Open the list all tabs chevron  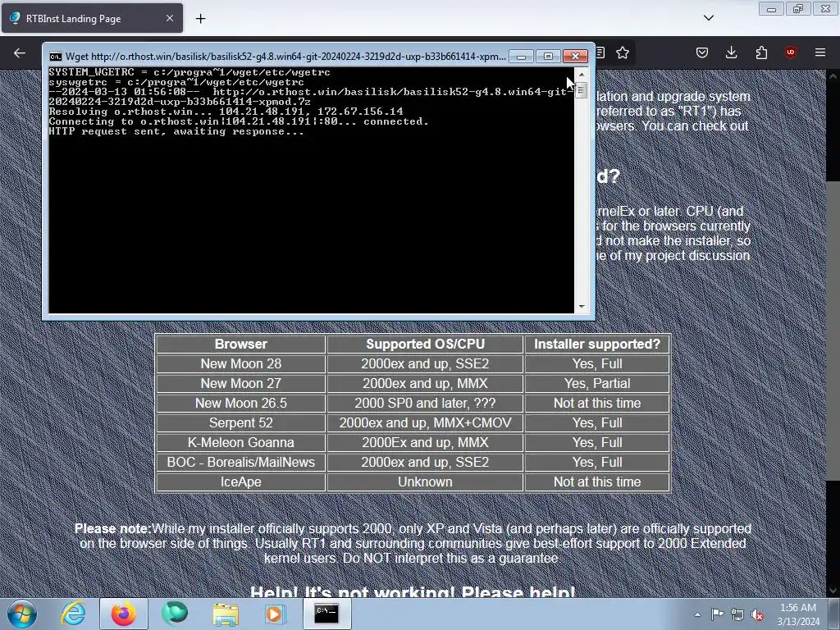click(x=708, y=18)
